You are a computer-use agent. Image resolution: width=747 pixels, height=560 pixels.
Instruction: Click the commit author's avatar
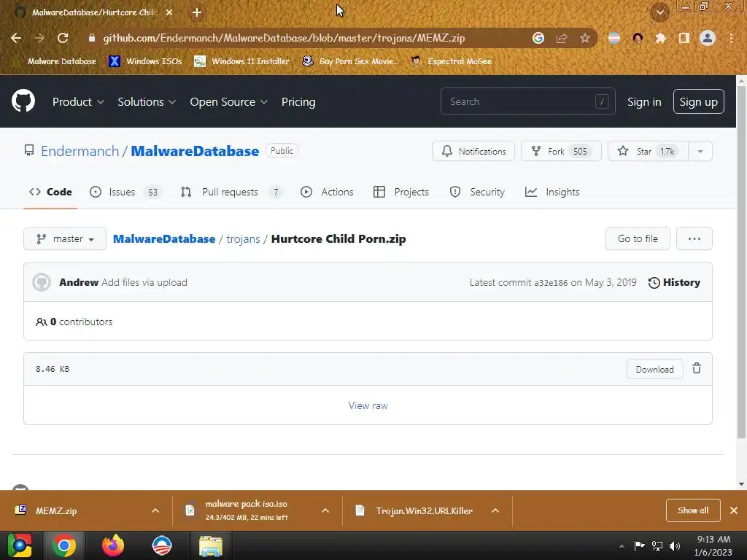tap(42, 282)
